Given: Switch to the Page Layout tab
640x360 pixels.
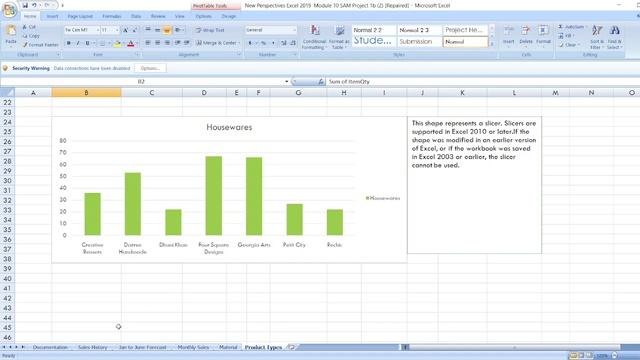Looking at the screenshot, I should click(x=80, y=16).
